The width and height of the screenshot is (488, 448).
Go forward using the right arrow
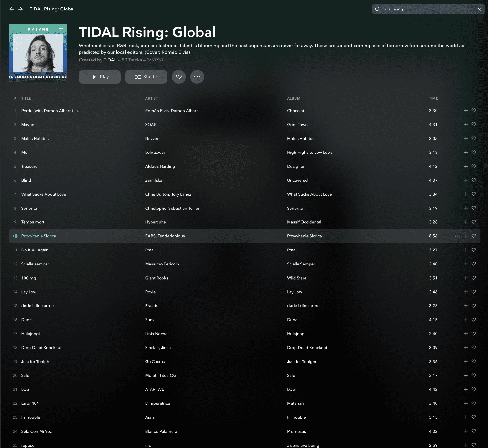(20, 9)
